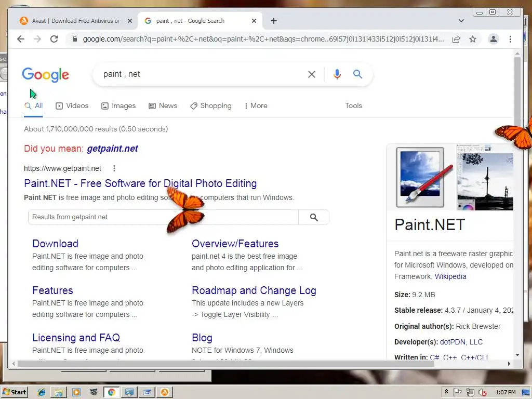Open a new tab with plus

[274, 21]
